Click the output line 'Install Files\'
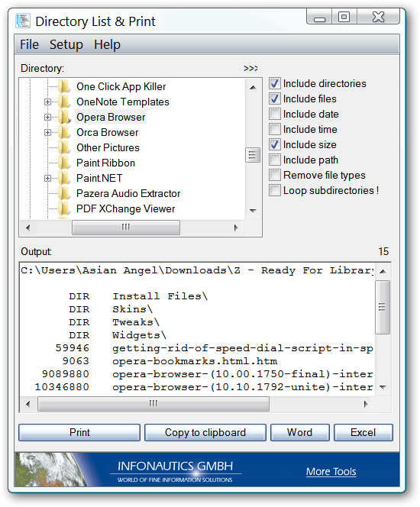The image size is (420, 507). click(x=160, y=296)
